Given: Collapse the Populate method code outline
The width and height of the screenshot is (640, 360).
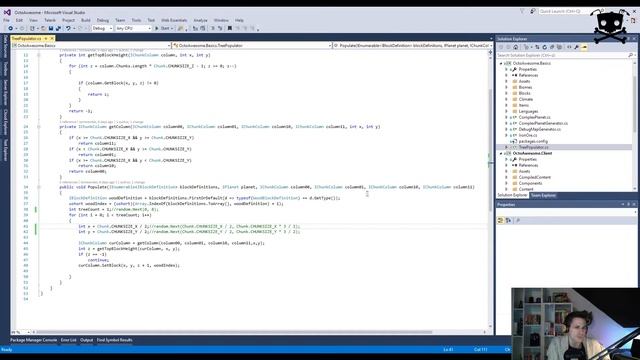Looking at the screenshot, I should point(39,187).
